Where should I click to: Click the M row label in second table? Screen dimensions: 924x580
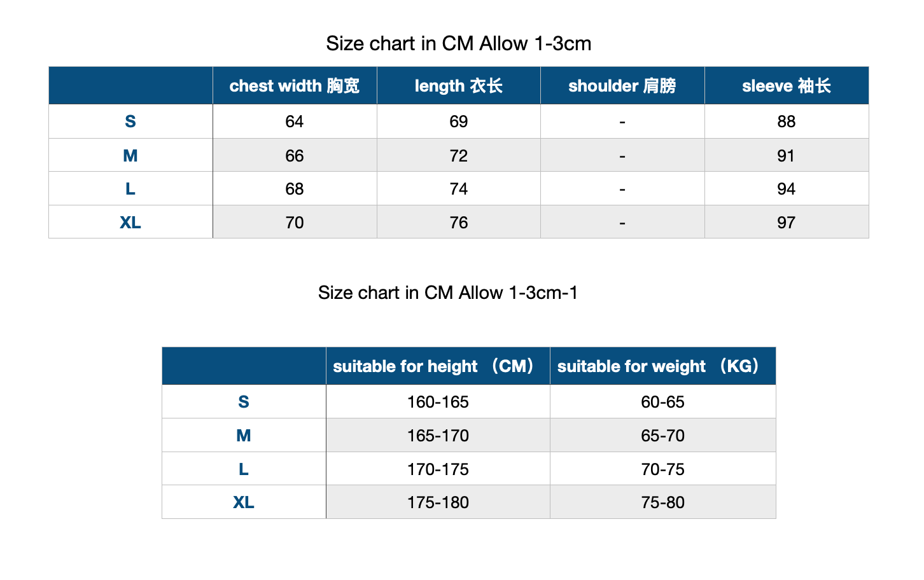tap(244, 435)
